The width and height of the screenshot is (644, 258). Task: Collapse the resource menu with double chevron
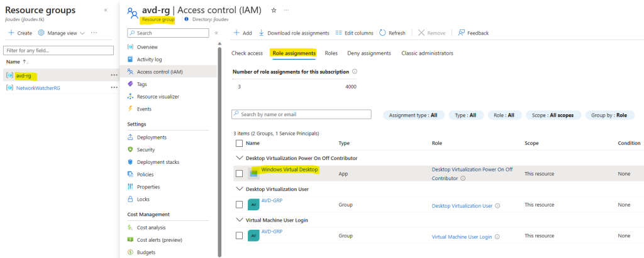point(216,33)
